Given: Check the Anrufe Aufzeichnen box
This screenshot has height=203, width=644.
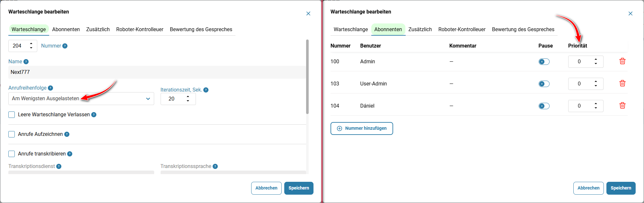Looking at the screenshot, I should coord(12,134).
